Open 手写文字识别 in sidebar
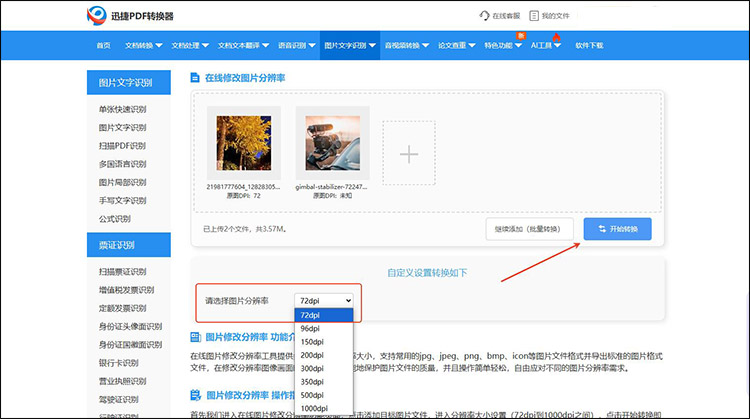This screenshot has width=750, height=419. pos(122,200)
